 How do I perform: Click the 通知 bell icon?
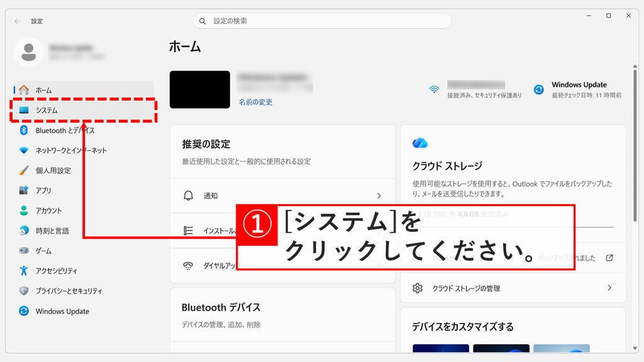[188, 196]
